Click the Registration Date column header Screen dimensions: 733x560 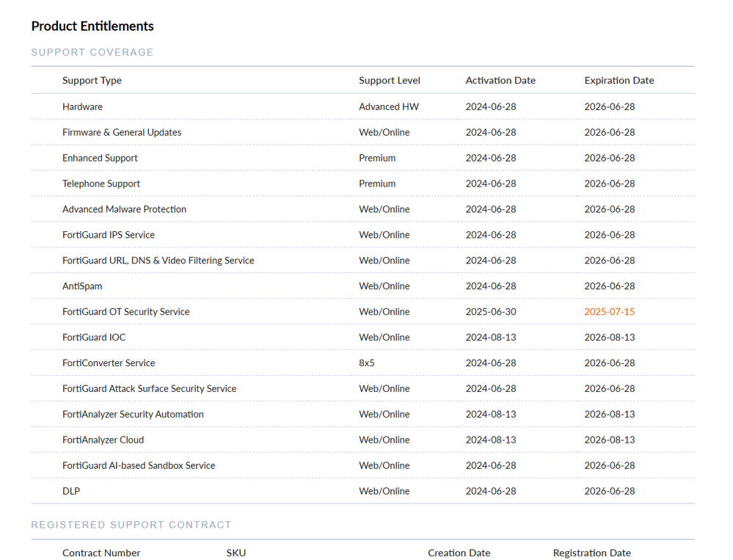(x=591, y=553)
